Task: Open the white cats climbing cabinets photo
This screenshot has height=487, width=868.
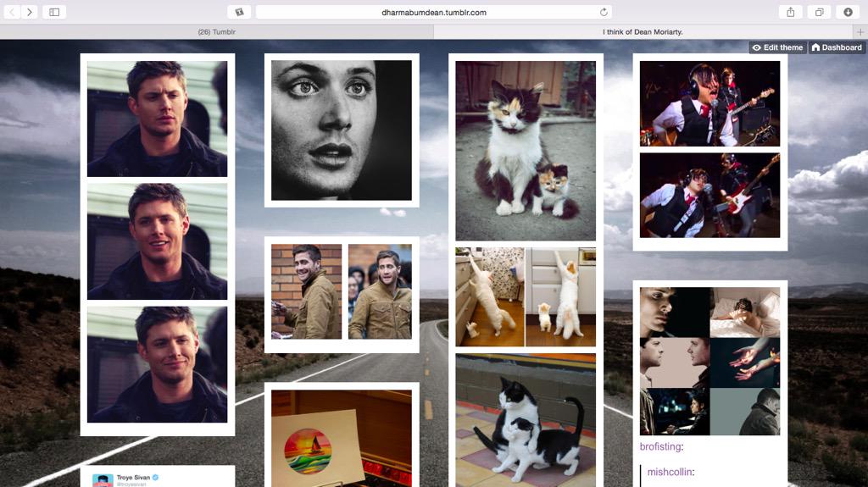Action: (x=526, y=296)
